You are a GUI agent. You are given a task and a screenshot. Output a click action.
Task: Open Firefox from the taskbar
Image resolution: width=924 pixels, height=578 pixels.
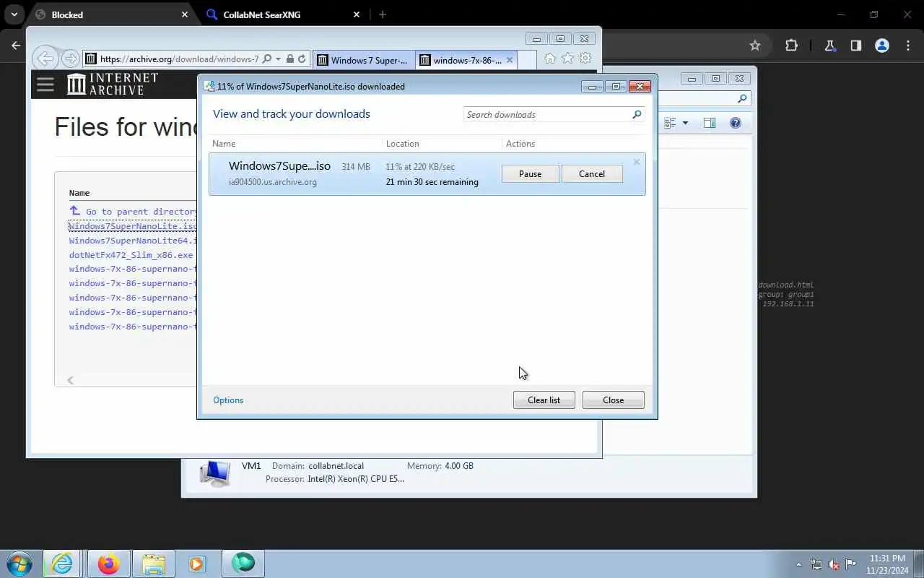[x=108, y=564]
